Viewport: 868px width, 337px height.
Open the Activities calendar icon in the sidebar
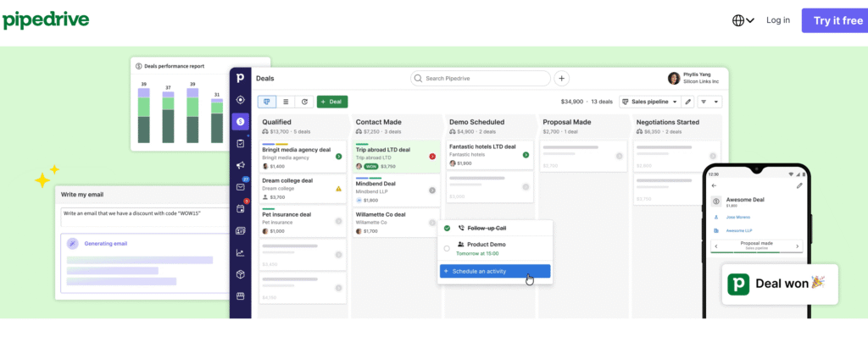coord(240,208)
